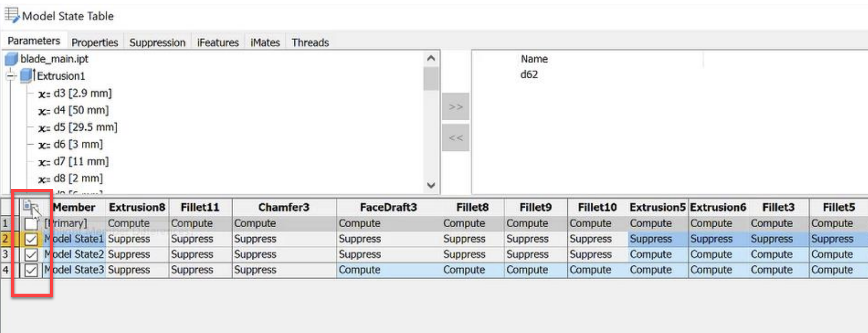
Task: Click the Model State Table title icon
Action: tap(12, 15)
